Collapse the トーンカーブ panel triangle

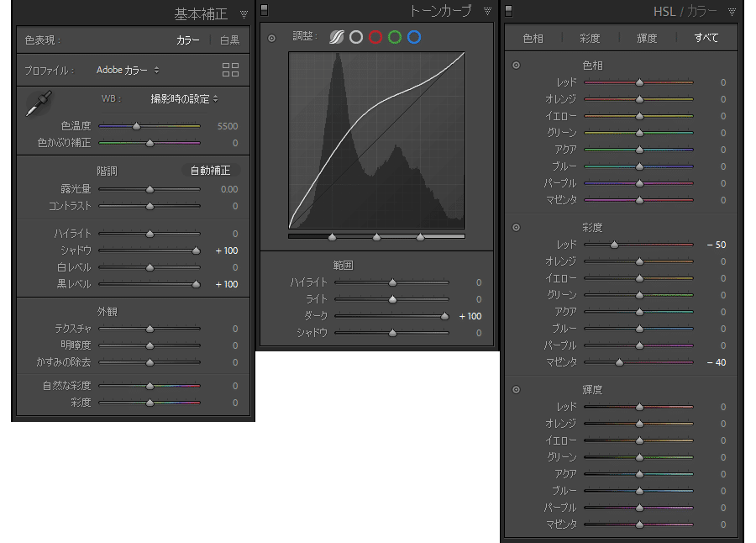pos(487,11)
